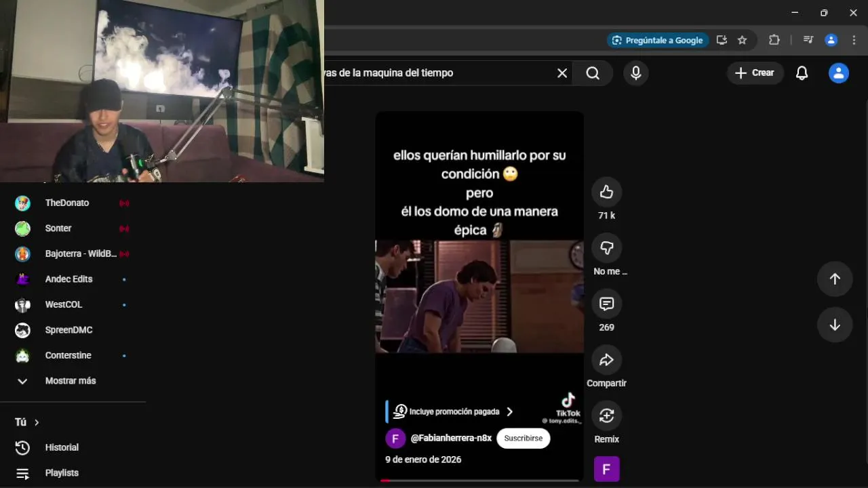Share the Short via Compartir icon
Screen dimensions: 868x488
pyautogui.click(x=606, y=360)
